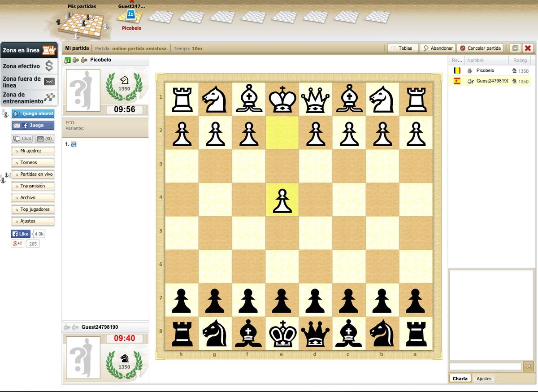Expand the Zona fuera de línea section

click(x=29, y=82)
